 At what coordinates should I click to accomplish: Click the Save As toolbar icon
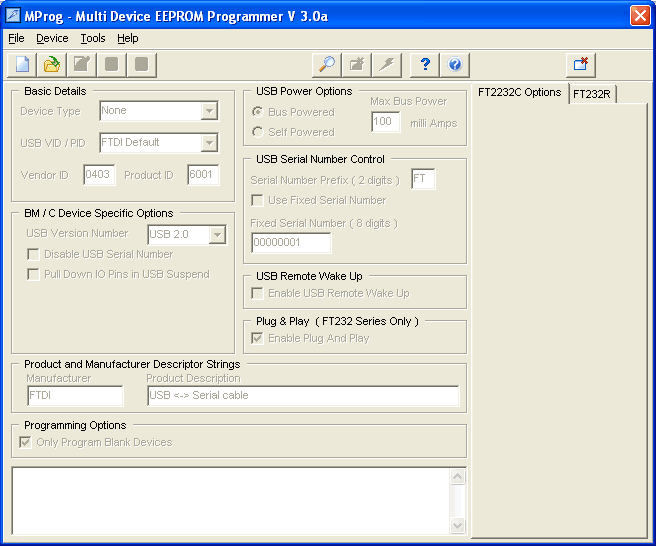(82, 65)
